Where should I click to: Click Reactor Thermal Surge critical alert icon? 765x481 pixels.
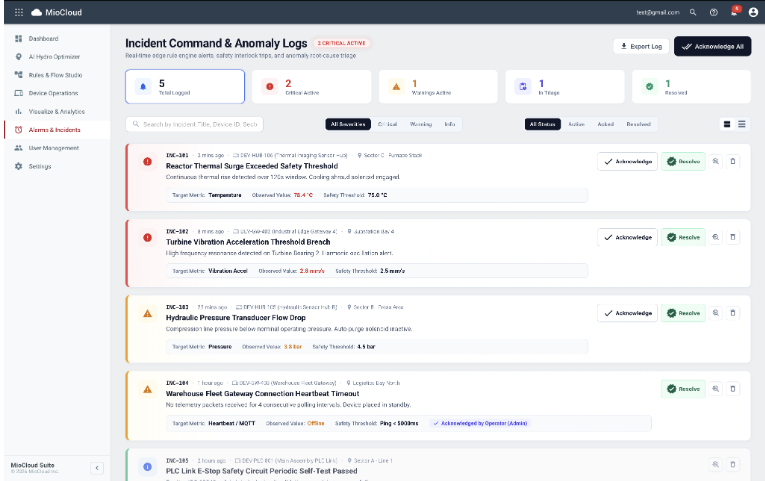click(x=147, y=161)
